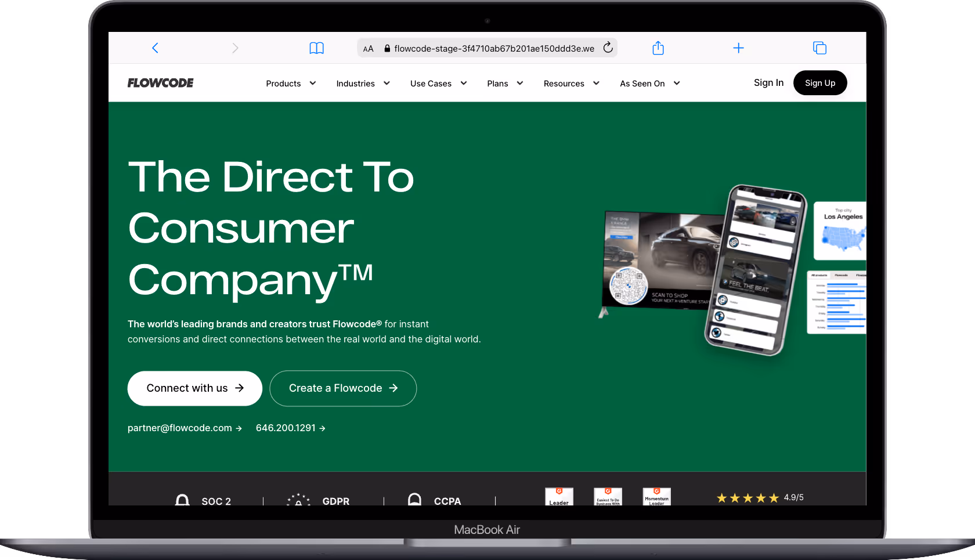The image size is (975, 560).
Task: Click the Flowcode logo
Action: click(161, 83)
